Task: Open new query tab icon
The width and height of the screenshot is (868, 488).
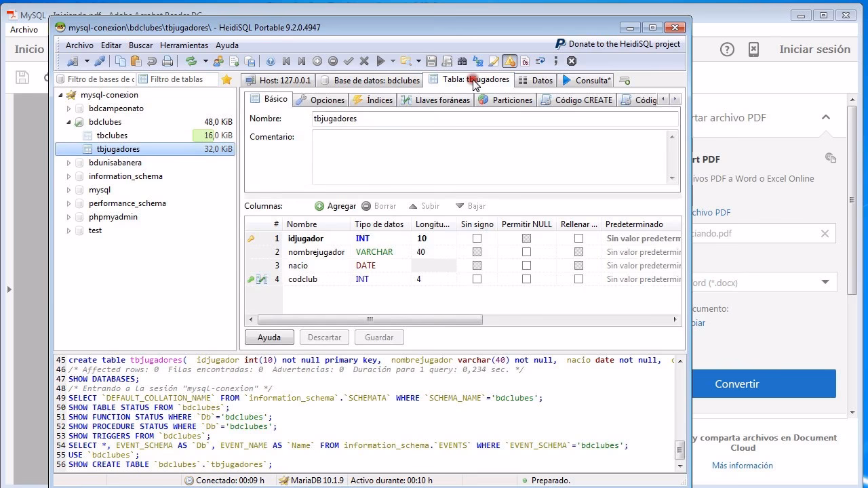Action: coord(625,80)
